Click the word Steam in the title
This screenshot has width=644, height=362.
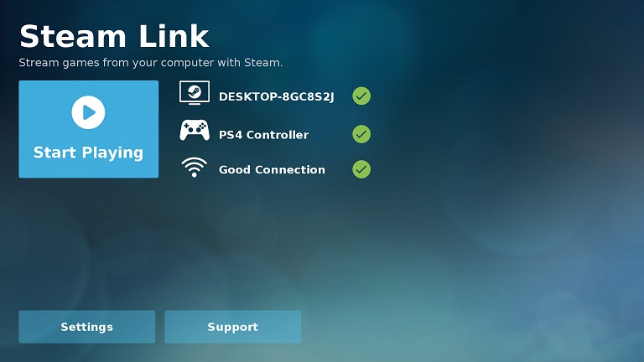(x=73, y=37)
